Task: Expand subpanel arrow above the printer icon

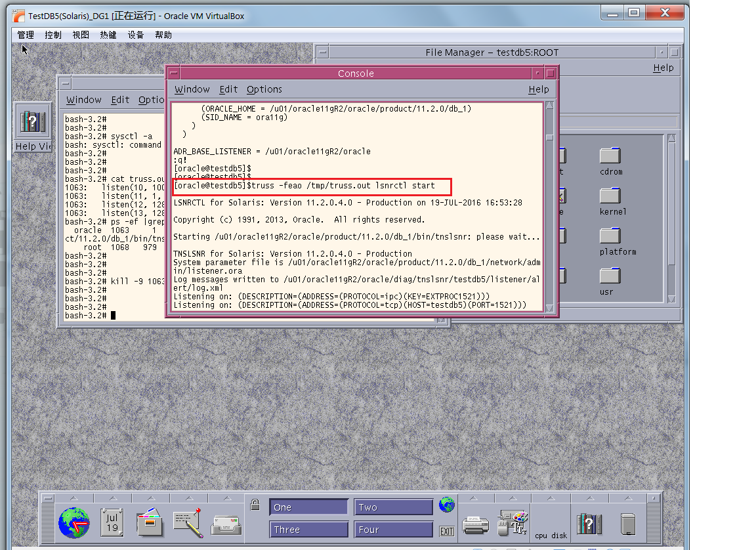Action: point(473,498)
